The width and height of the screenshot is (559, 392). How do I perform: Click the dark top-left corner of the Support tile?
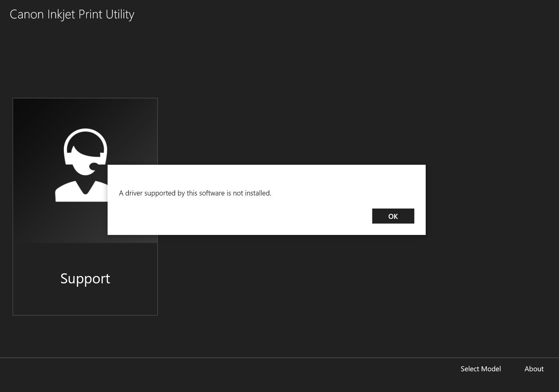click(x=23, y=109)
